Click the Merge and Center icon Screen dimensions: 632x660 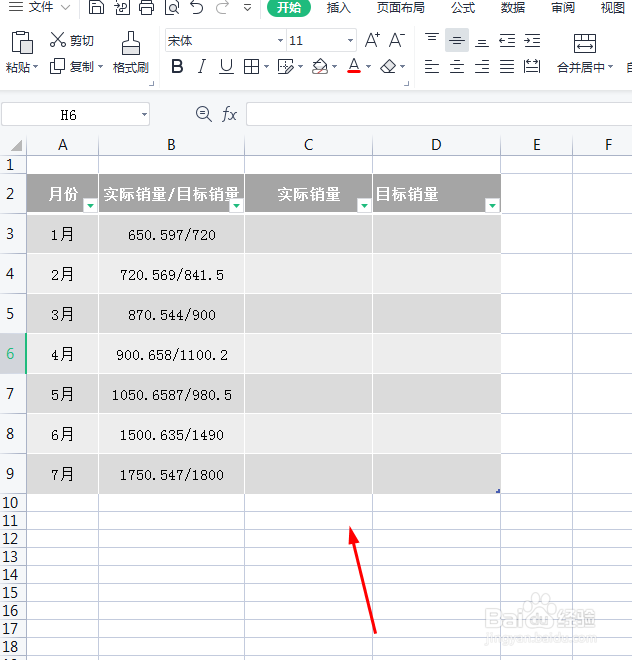(585, 43)
